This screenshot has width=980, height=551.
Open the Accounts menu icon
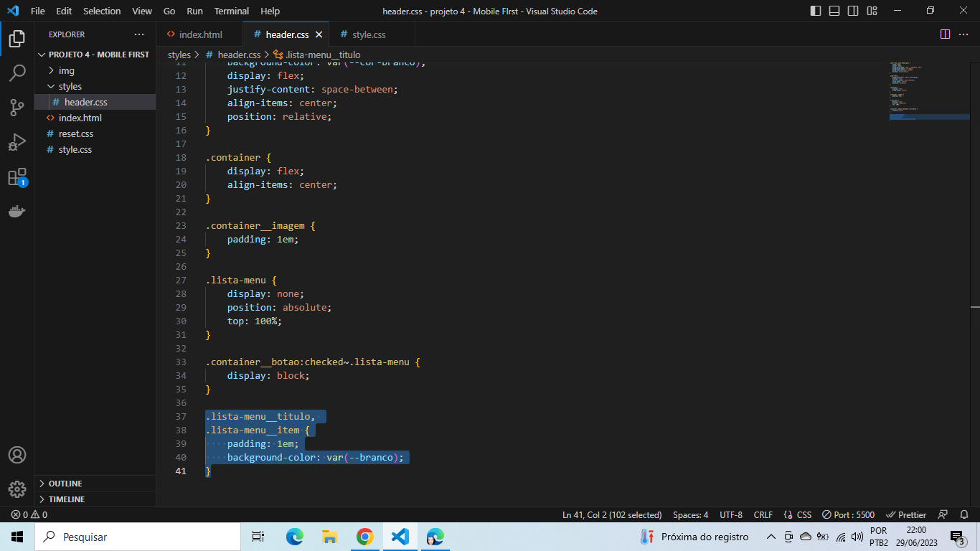pos(17,455)
